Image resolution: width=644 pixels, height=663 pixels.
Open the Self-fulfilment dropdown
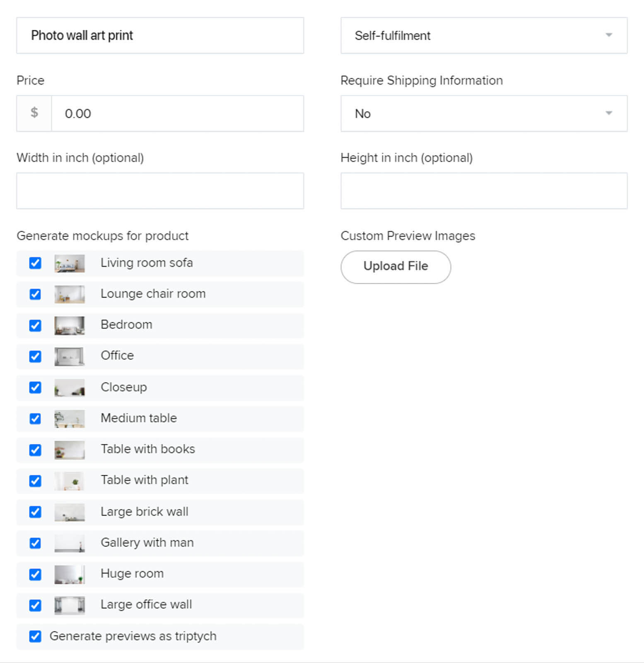(x=483, y=36)
